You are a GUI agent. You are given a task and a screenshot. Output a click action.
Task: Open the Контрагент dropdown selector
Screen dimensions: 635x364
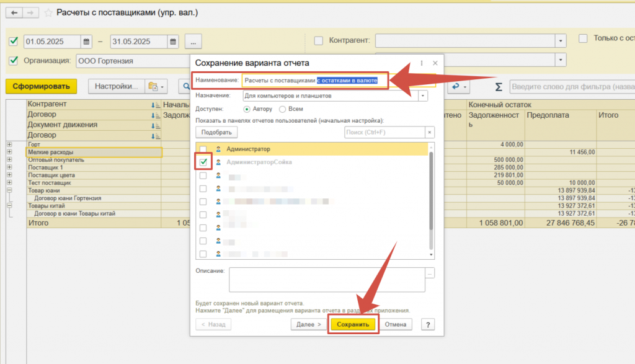pos(561,41)
